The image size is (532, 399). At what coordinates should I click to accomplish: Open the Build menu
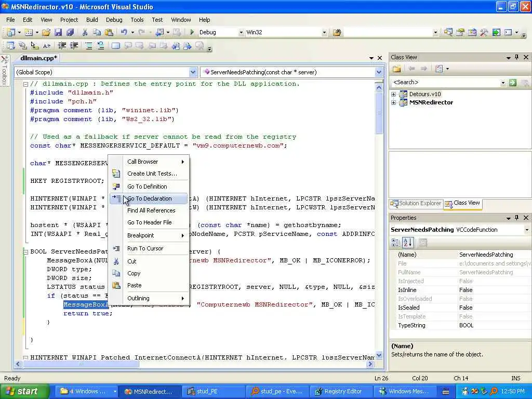pyautogui.click(x=92, y=20)
